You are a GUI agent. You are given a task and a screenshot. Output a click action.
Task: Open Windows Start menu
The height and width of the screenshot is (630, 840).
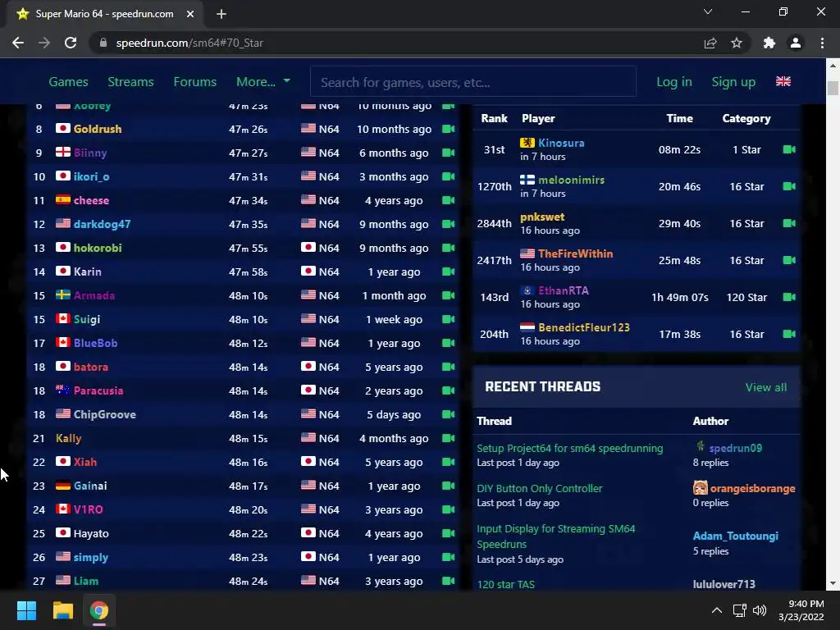[x=26, y=610]
